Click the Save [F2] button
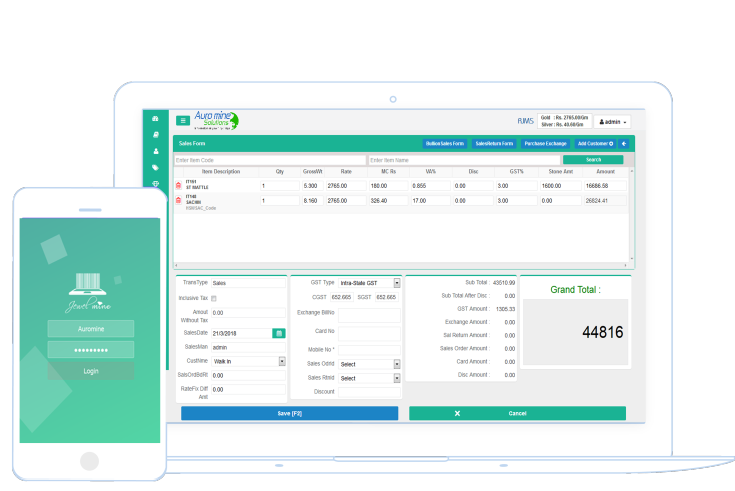735x491 pixels. click(289, 413)
